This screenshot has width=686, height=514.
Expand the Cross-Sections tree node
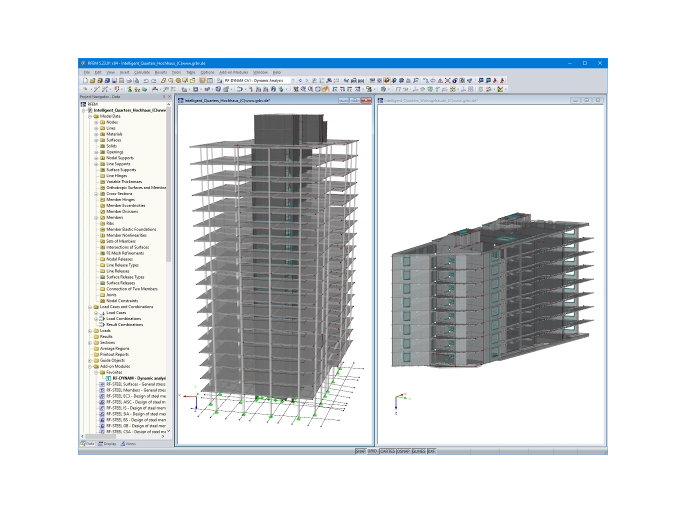(x=96, y=193)
